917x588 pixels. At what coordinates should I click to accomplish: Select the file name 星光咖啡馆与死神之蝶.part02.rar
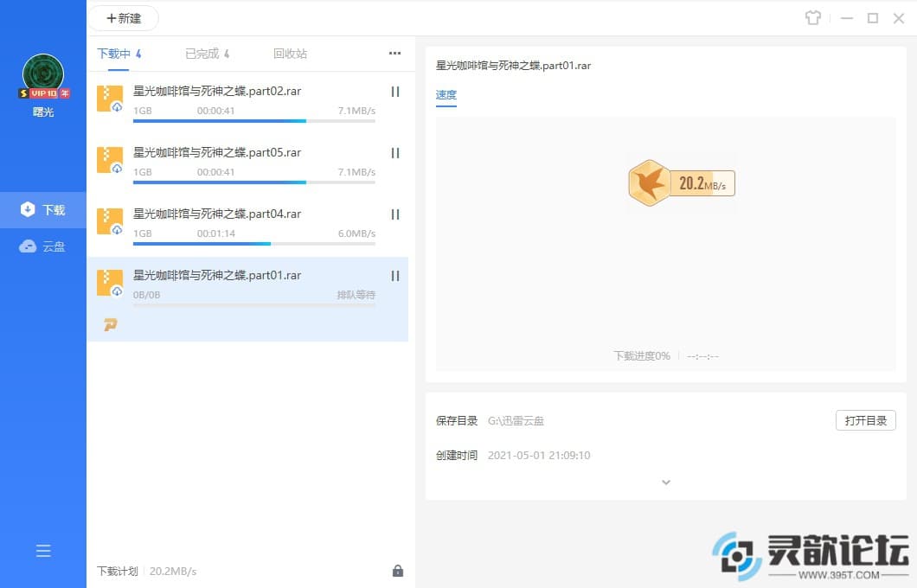tap(217, 91)
